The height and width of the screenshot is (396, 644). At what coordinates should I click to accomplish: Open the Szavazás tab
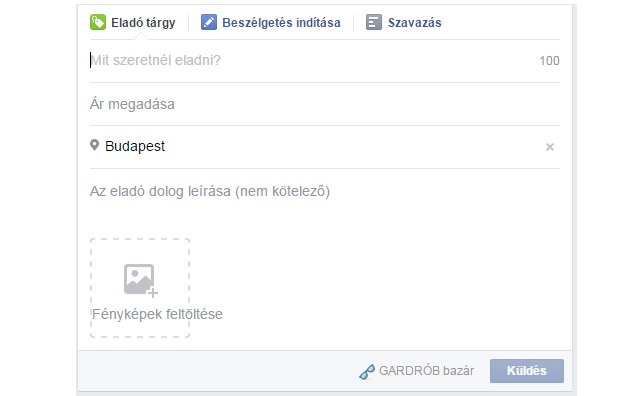click(x=404, y=23)
